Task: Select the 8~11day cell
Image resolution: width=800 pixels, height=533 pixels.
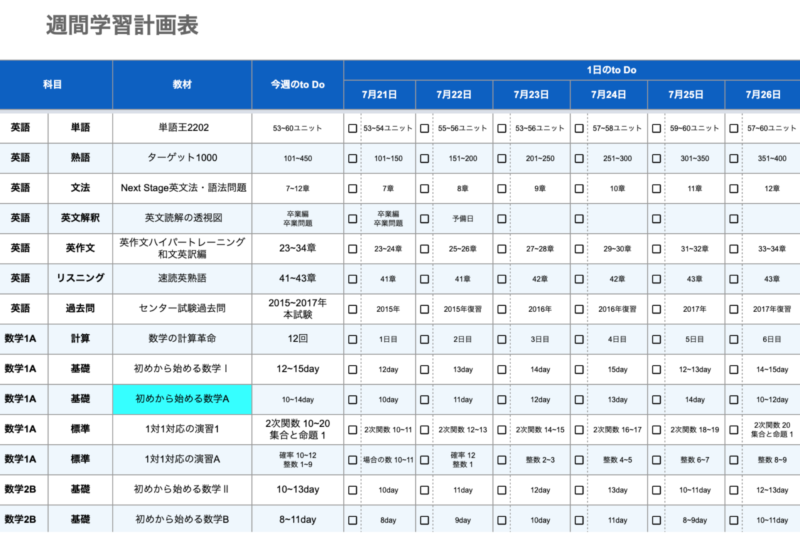Action: tap(298, 520)
